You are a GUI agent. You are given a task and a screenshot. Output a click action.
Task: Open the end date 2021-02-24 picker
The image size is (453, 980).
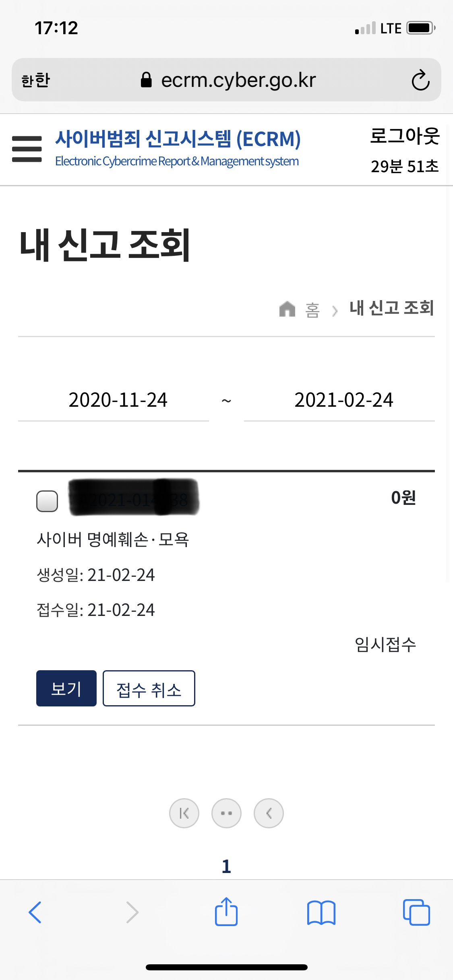point(339,400)
